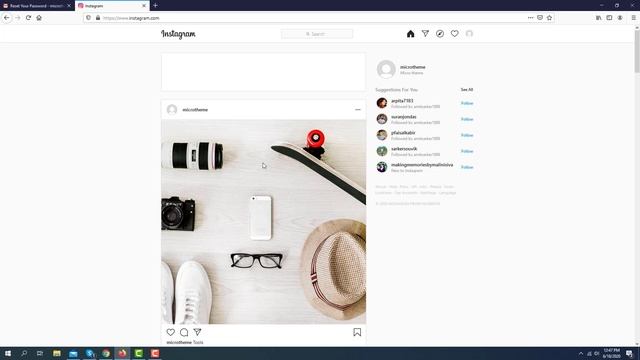Bookmark this page with star icon
This screenshot has width=640, height=360.
click(549, 18)
